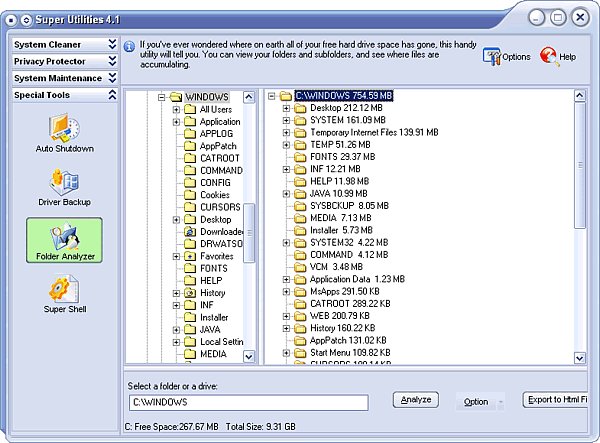The image size is (600, 443).
Task: Expand the Application Data 1.23 MB node
Action: click(x=286, y=280)
